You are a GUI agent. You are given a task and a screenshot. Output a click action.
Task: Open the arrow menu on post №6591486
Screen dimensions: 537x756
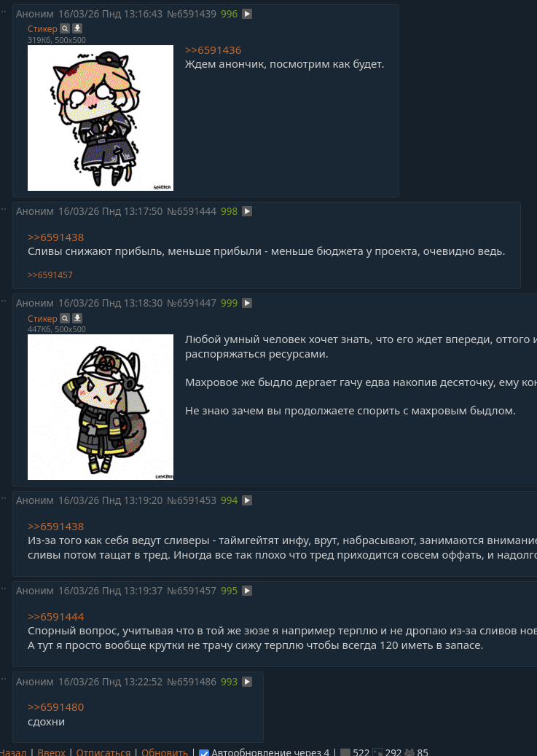coord(247,682)
